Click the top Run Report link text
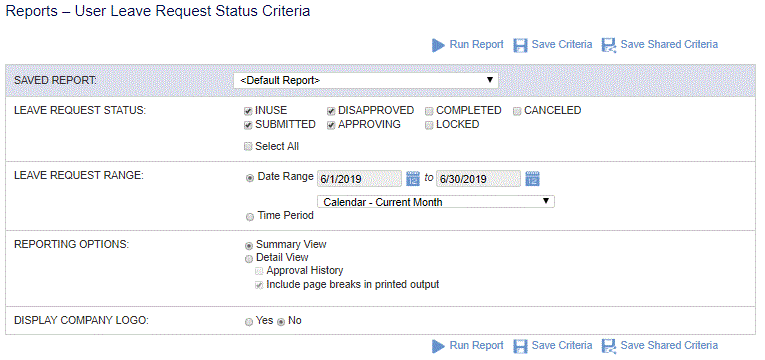The image size is (765, 360). click(x=476, y=44)
